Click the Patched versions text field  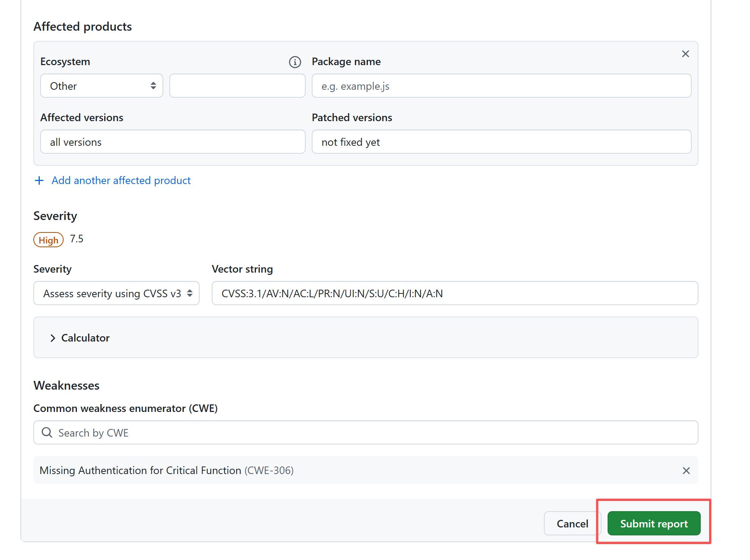click(x=501, y=142)
